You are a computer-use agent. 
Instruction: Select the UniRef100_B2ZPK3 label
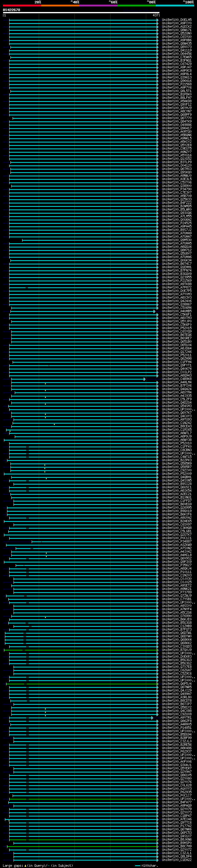pos(176,460)
